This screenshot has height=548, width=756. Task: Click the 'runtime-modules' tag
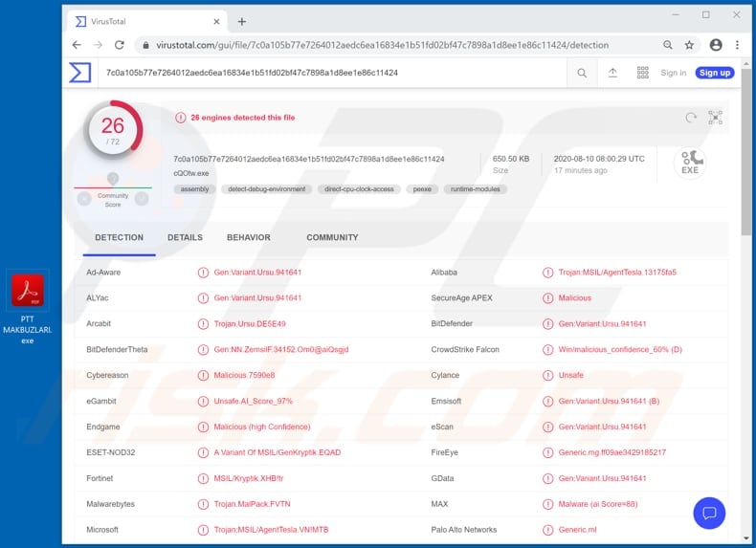coord(476,189)
